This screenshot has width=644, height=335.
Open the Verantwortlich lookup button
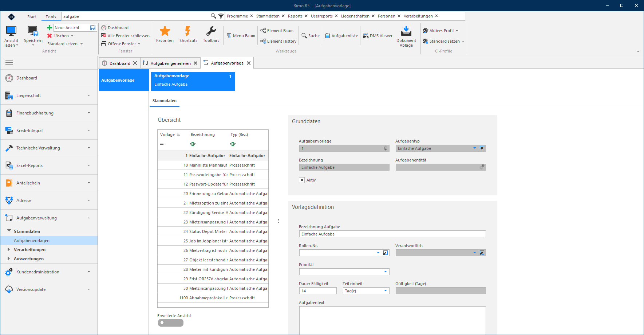482,253
